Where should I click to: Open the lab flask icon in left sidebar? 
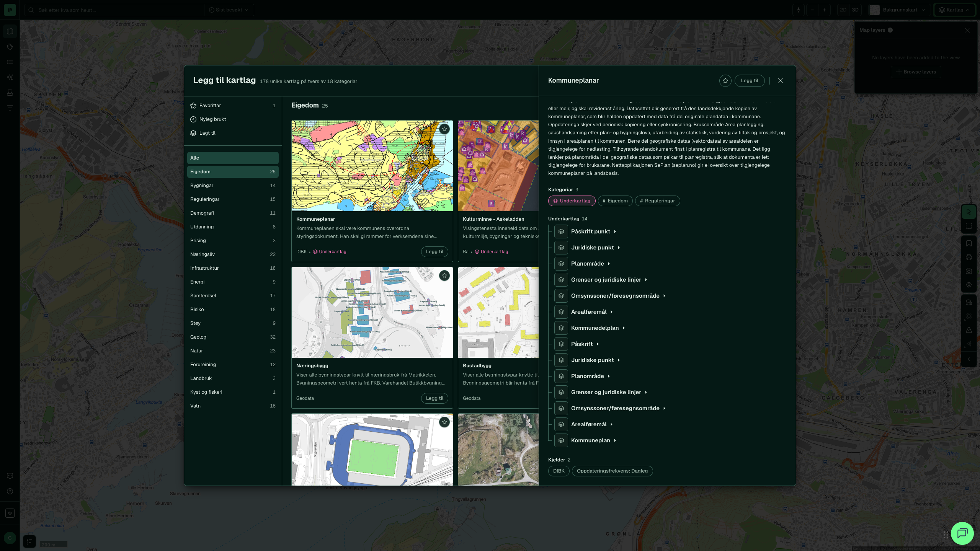(x=10, y=93)
